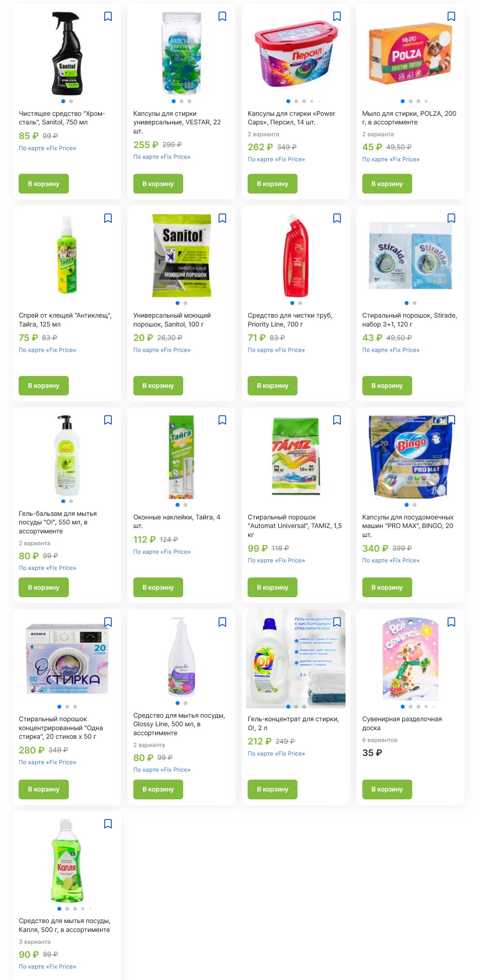
Task: Show third image of Персил capsules
Action: (304, 101)
